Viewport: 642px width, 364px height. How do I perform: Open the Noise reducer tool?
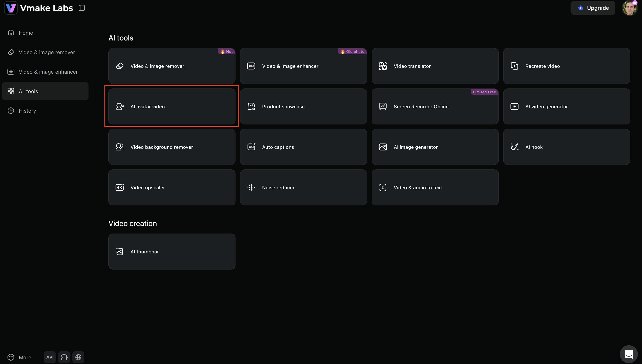tap(304, 187)
